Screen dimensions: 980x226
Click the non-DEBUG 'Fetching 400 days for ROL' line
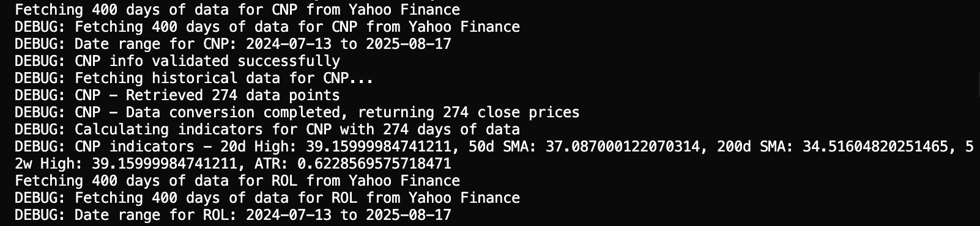(x=237, y=181)
